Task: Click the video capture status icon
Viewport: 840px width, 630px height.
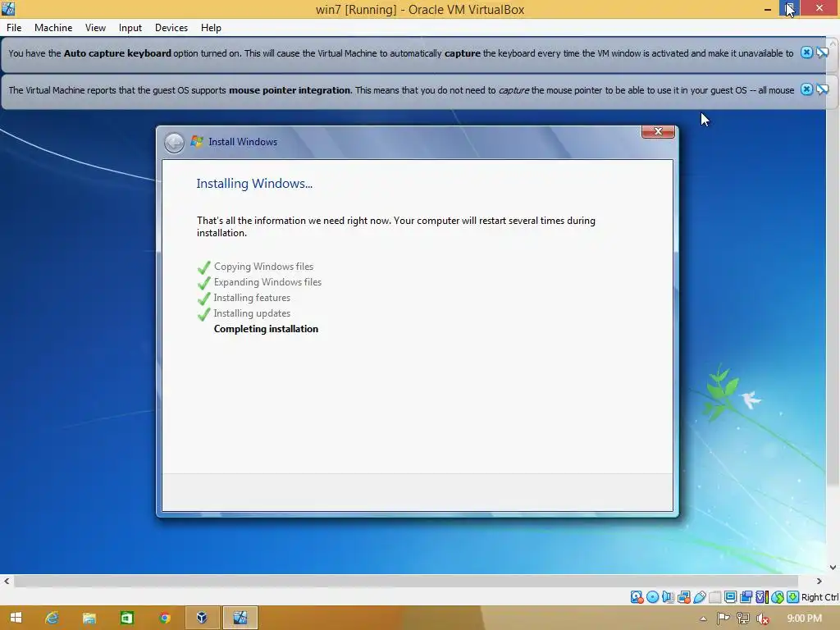Action: coord(746,597)
